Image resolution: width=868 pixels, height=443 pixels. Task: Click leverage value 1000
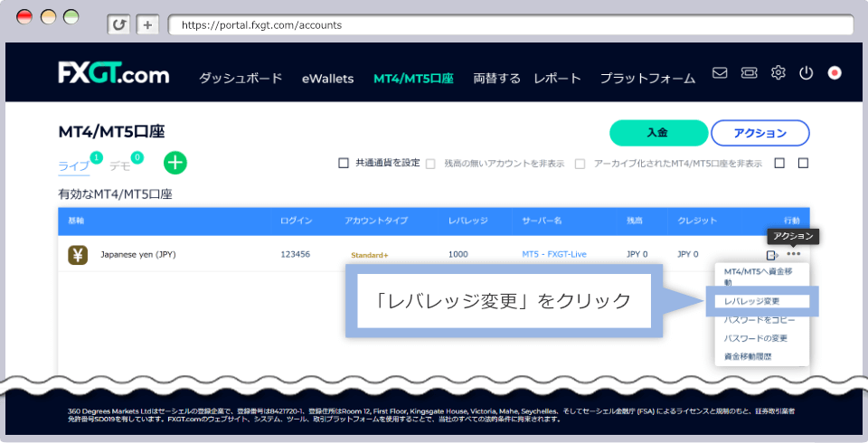pyautogui.click(x=458, y=254)
